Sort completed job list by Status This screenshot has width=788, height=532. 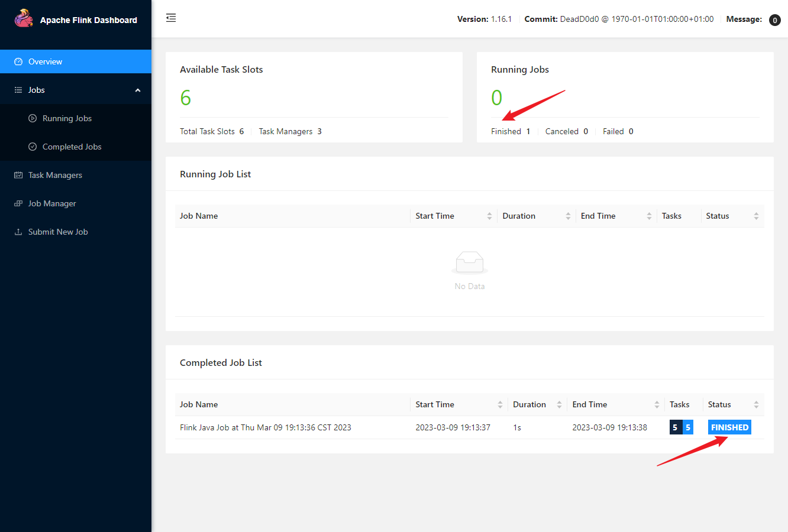click(756, 404)
